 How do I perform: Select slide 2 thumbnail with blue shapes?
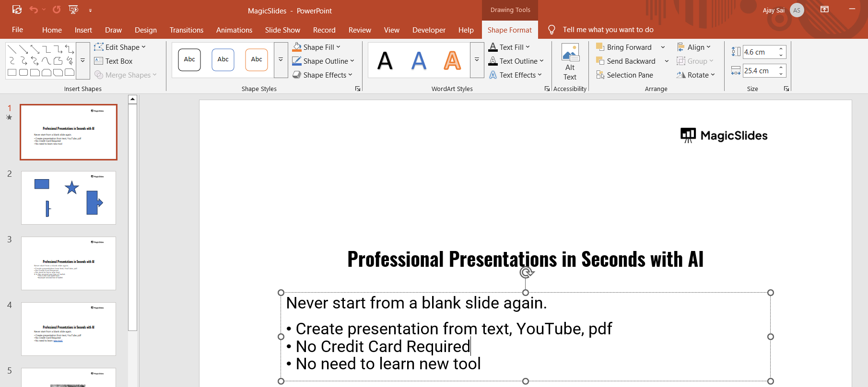(69, 198)
